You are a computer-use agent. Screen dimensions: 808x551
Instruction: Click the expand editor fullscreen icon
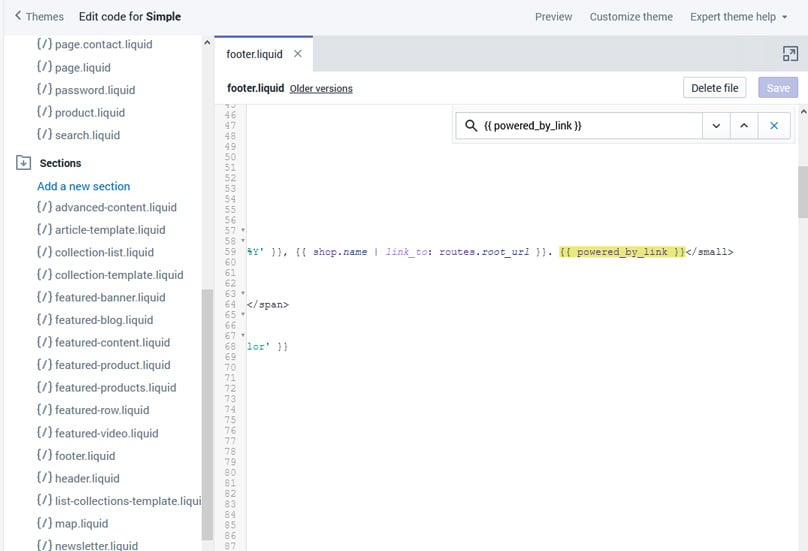789,54
